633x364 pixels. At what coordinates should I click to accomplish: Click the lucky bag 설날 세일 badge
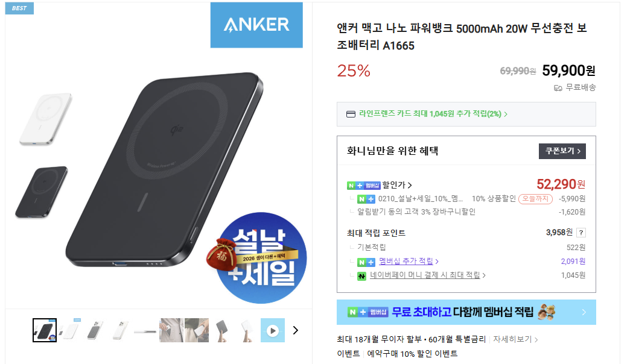(x=257, y=258)
